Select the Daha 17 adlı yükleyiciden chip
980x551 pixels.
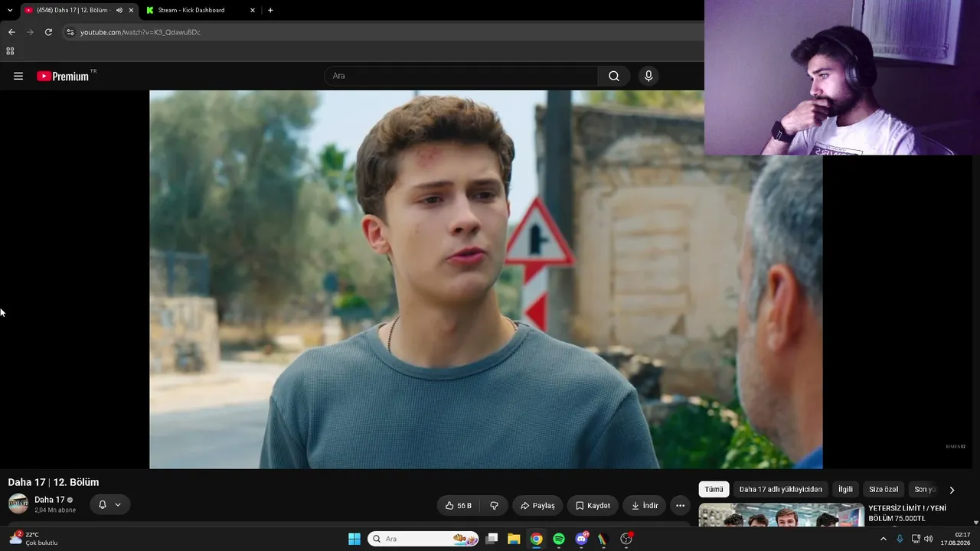point(781,490)
